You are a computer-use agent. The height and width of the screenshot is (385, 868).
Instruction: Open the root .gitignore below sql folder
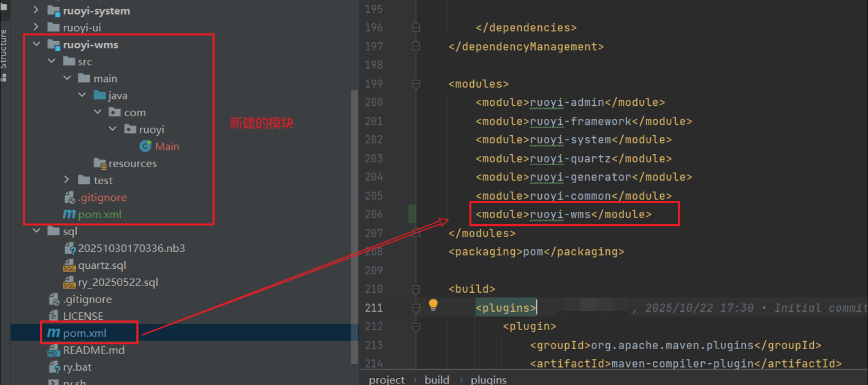[x=87, y=299]
